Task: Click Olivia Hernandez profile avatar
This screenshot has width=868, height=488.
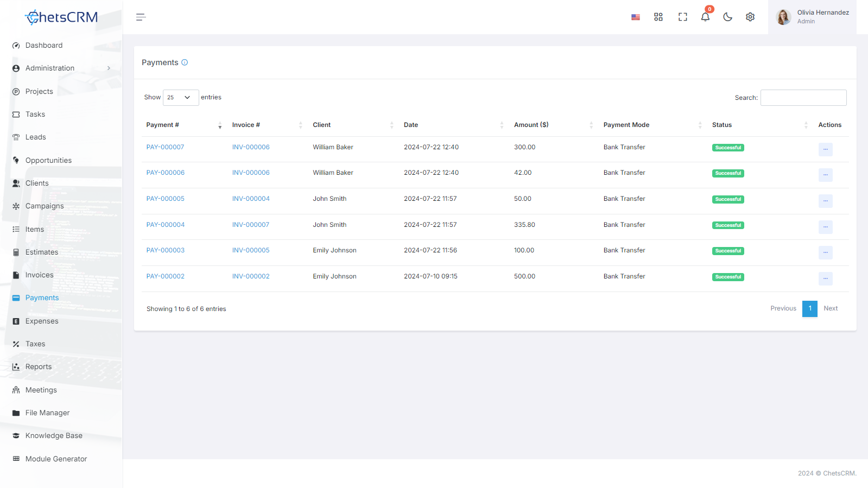Action: click(783, 17)
